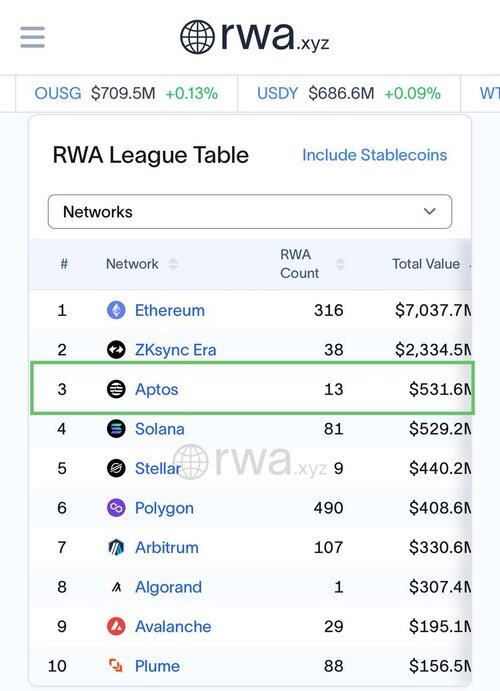Click the Arbitrum logo icon
The image size is (500, 691).
(x=116, y=547)
